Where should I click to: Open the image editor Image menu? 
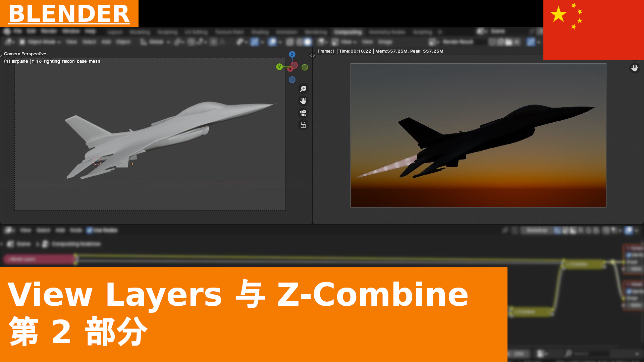[385, 42]
